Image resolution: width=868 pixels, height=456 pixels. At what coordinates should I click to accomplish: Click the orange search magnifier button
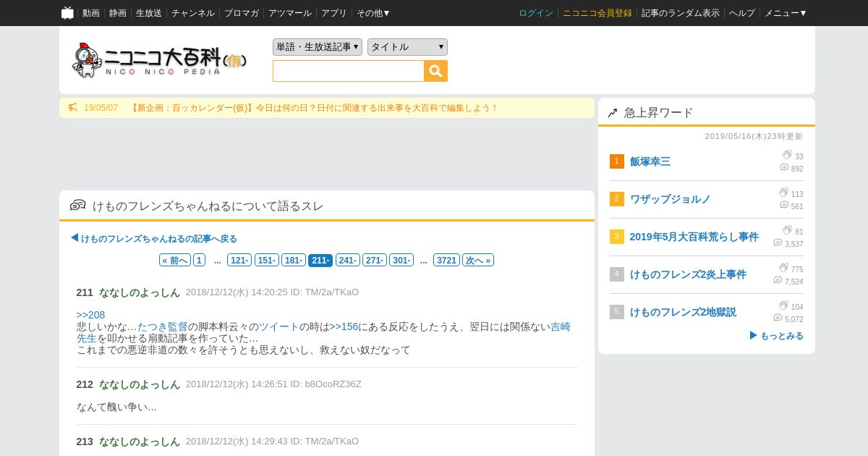point(435,71)
